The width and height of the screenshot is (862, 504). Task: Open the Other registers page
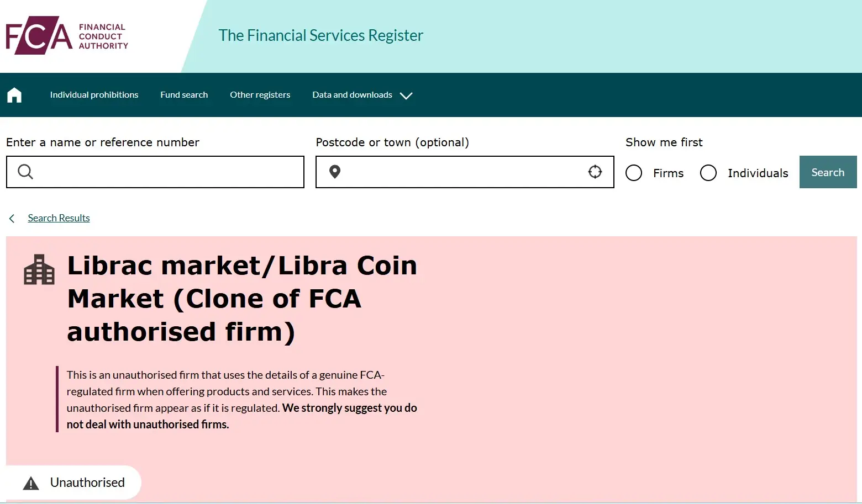pyautogui.click(x=260, y=94)
